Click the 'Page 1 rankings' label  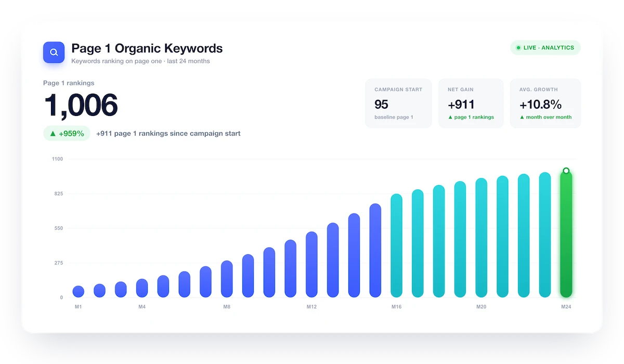coord(69,83)
